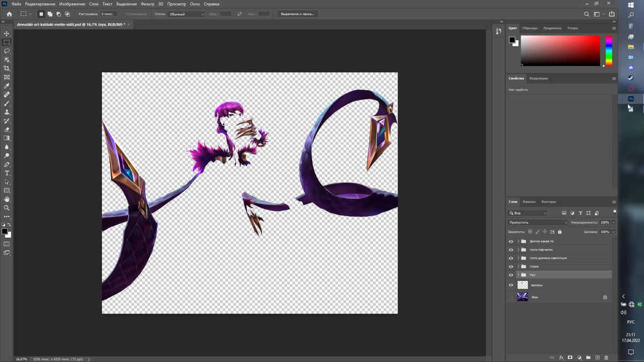Screen dimensions: 644x362
Task: Select the Eraser tool
Action: pos(7,129)
